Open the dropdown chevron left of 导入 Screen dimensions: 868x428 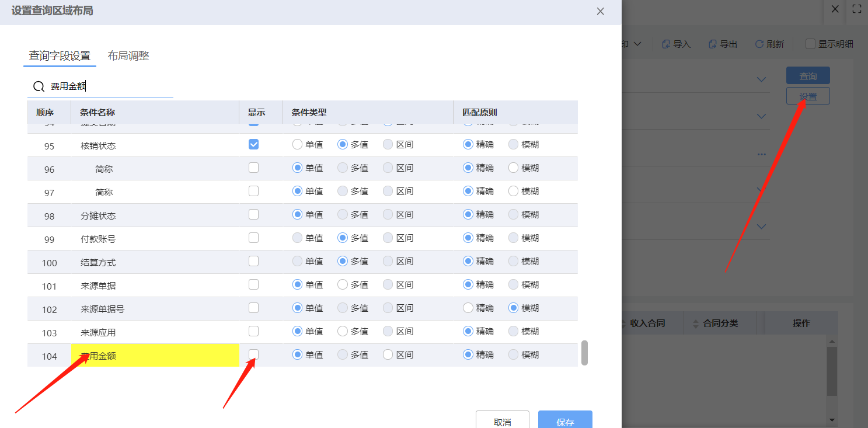tap(637, 44)
